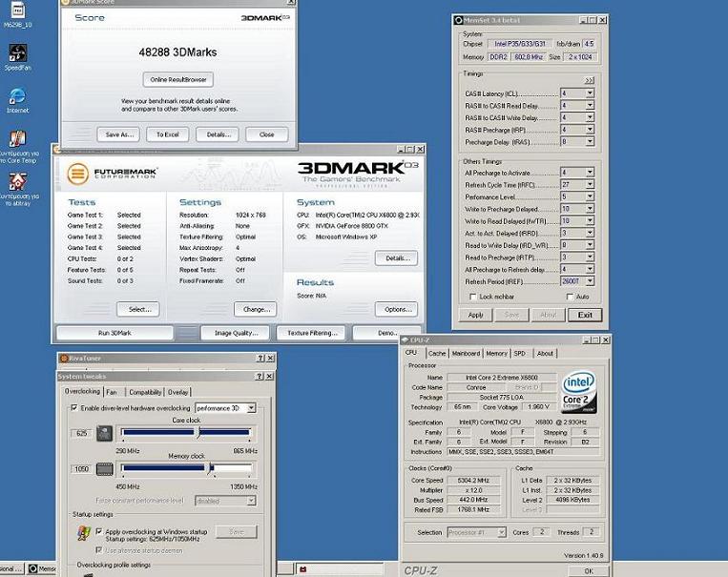Open the Refresh Period (tREF) dropdown
The height and width of the screenshot is (577, 728).
pos(590,280)
